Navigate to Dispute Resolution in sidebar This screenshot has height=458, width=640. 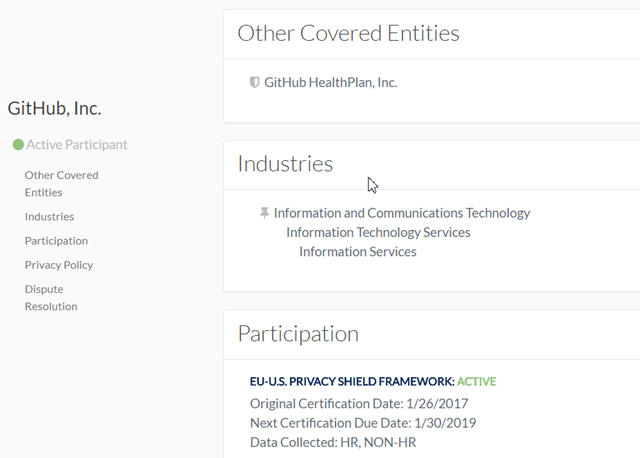(51, 298)
